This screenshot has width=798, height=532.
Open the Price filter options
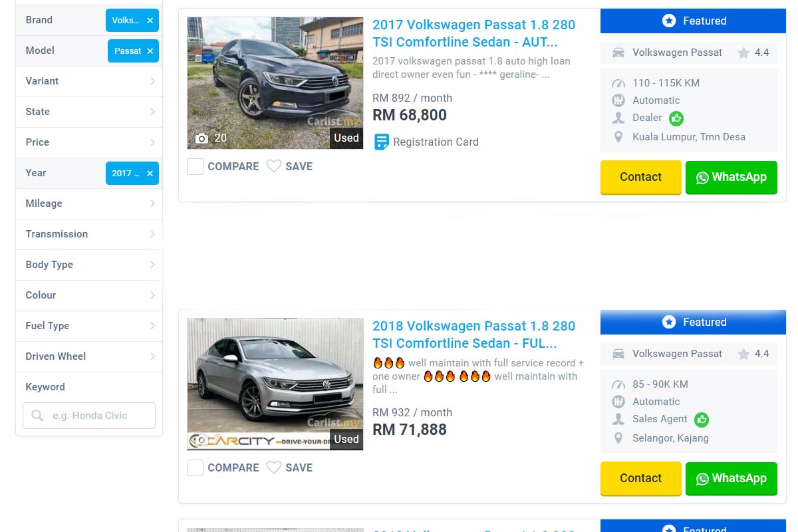tap(89, 142)
